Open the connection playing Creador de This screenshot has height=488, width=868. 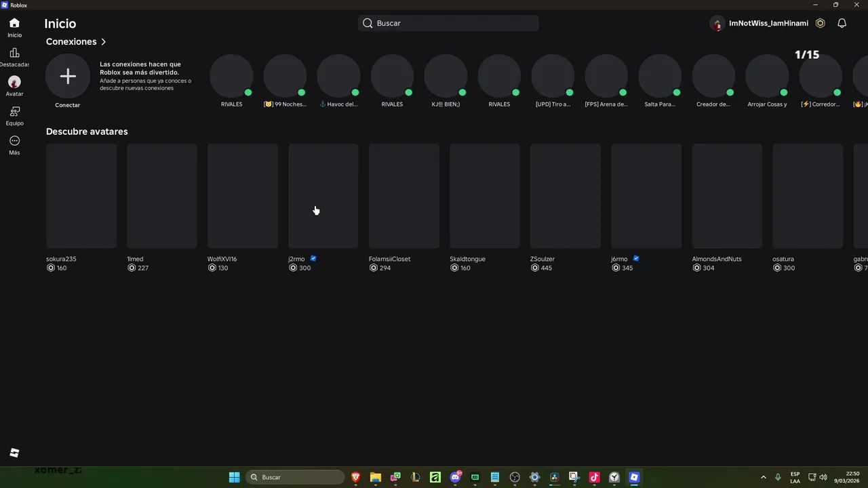[713, 76]
